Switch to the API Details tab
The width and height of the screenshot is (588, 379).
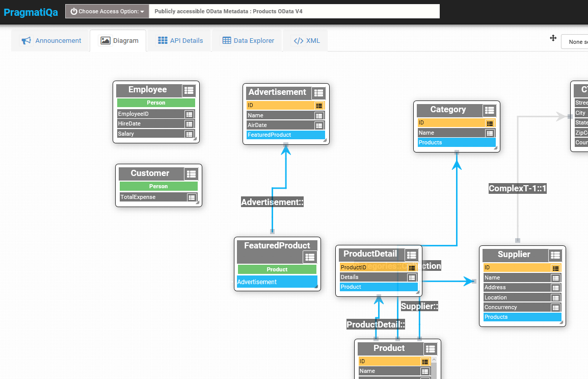pyautogui.click(x=180, y=40)
